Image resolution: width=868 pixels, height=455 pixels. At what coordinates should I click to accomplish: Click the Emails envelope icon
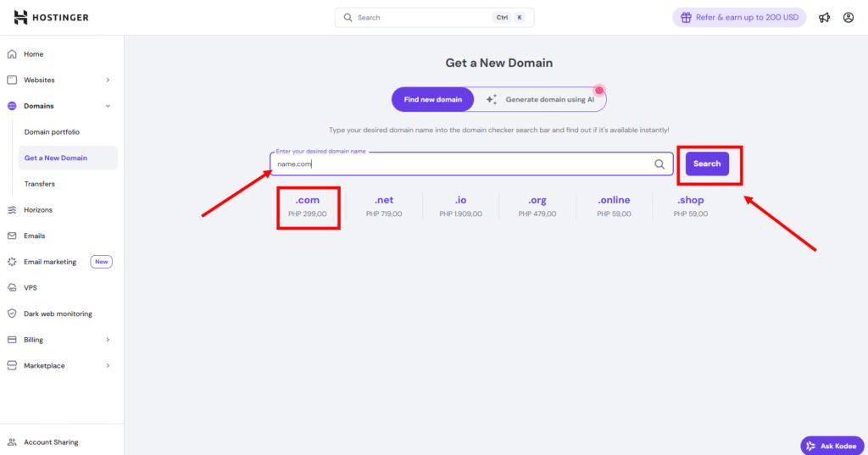(12, 236)
